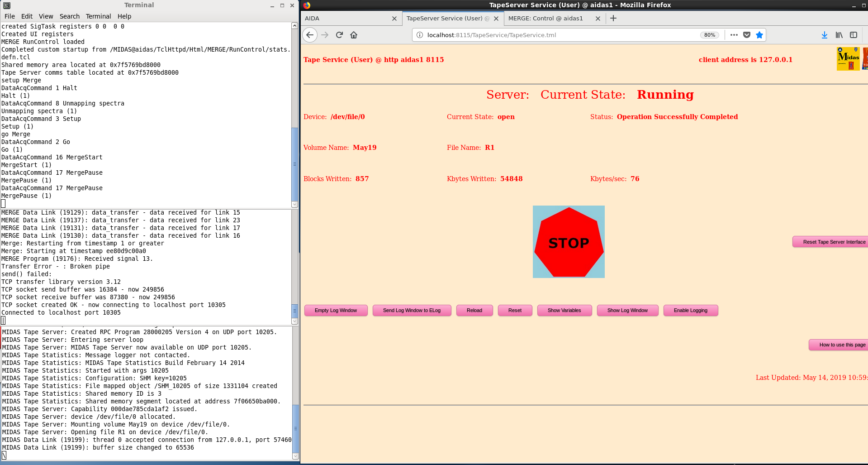
Task: Click the red STOP sign button
Action: tap(569, 242)
